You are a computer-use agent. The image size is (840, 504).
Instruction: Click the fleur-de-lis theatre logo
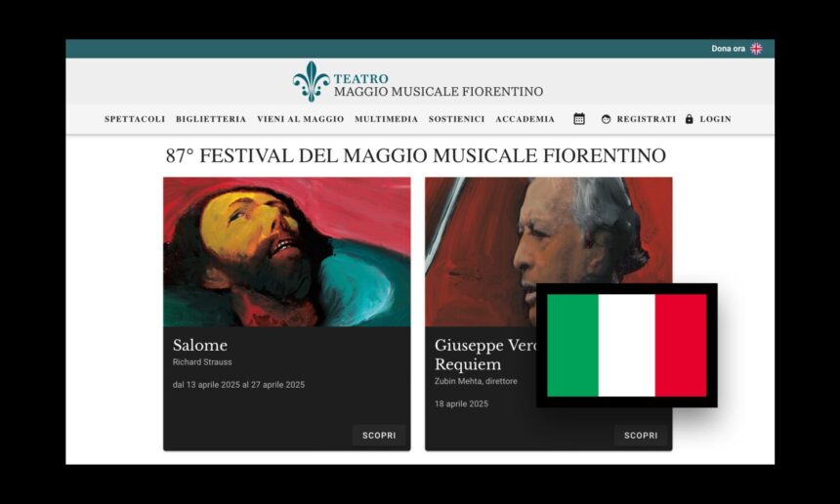312,81
